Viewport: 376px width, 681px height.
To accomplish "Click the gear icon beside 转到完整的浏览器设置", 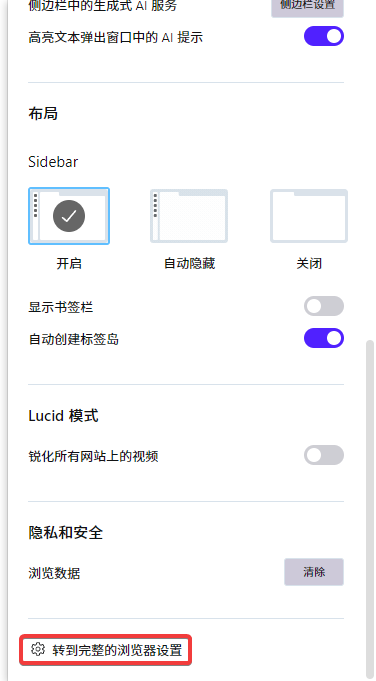I will (38, 649).
